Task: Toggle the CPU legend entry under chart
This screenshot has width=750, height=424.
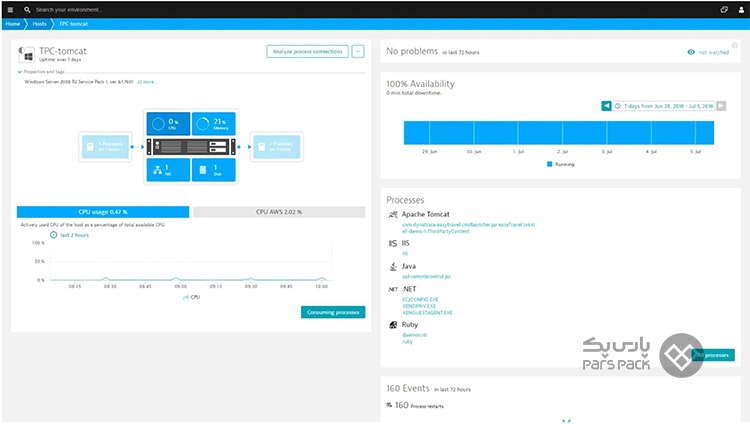Action: coord(191,297)
